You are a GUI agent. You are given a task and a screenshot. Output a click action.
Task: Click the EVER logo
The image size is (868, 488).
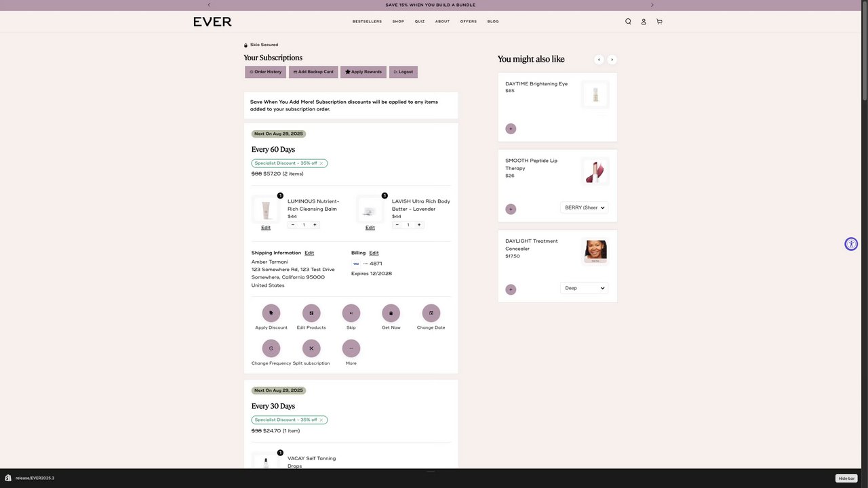212,22
